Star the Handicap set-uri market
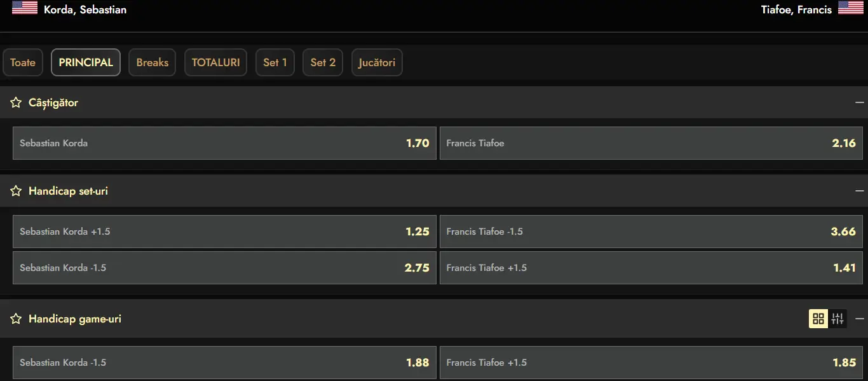 pos(16,191)
